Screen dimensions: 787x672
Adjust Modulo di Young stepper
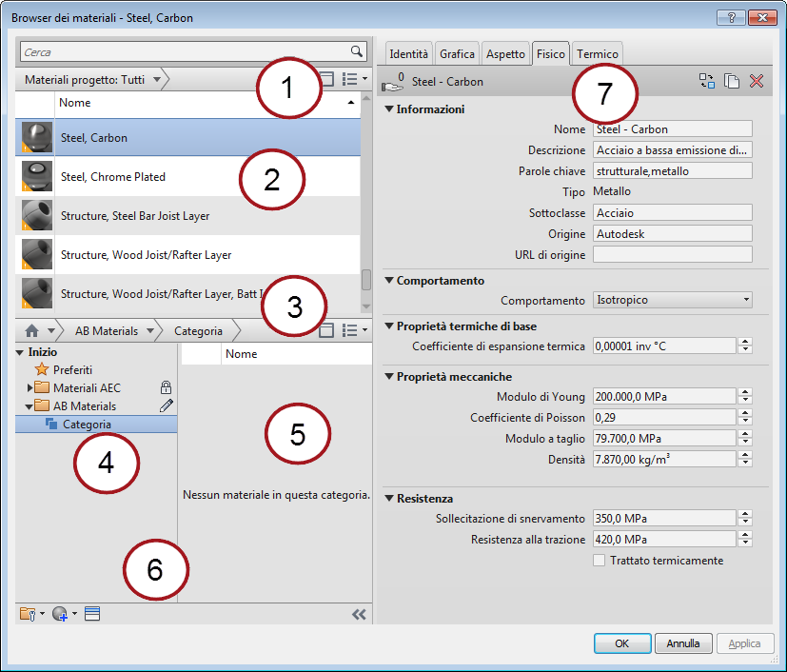click(745, 396)
